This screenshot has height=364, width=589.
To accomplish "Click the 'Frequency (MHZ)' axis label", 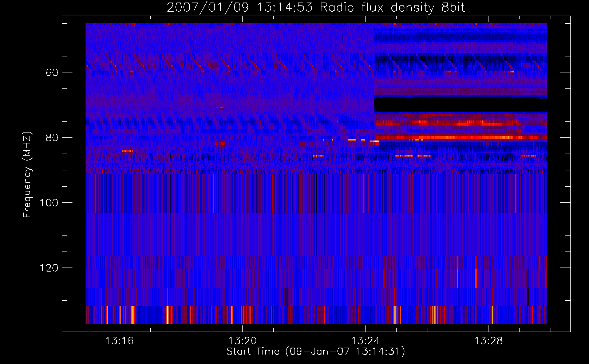I will pyautogui.click(x=28, y=175).
